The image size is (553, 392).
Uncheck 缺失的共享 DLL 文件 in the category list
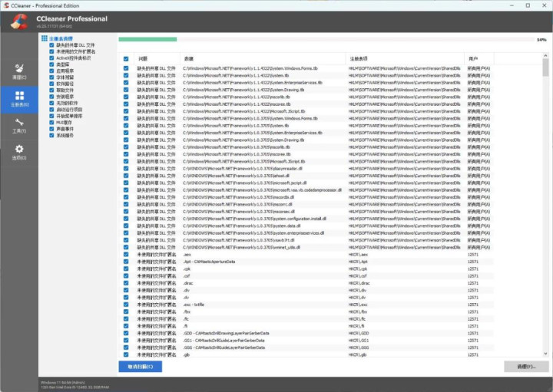(x=52, y=45)
